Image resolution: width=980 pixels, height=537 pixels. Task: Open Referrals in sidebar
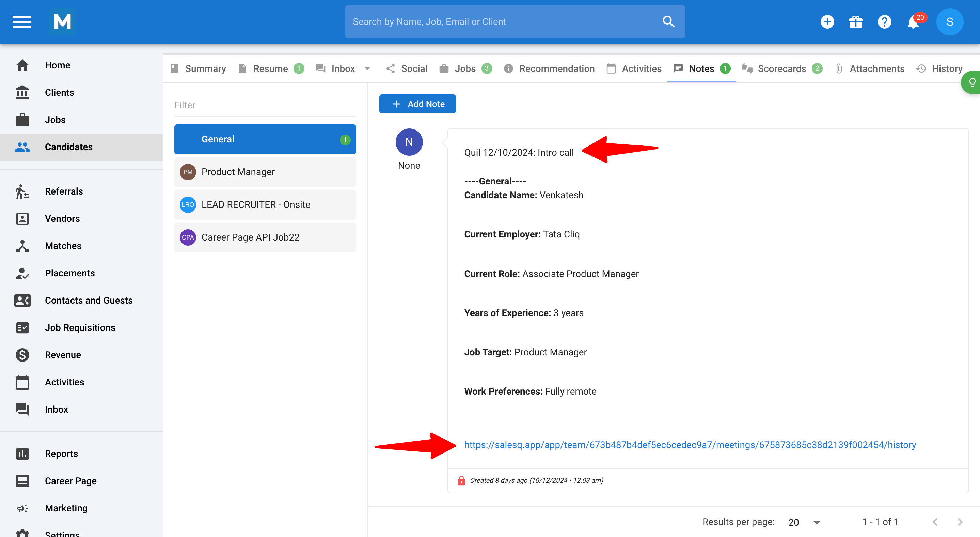pos(81,191)
